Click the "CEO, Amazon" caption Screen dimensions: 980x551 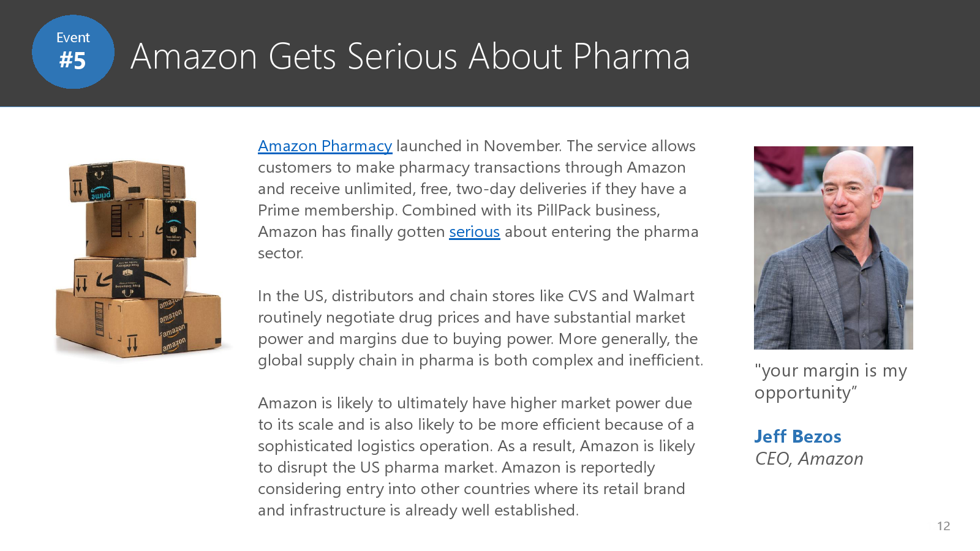(809, 459)
